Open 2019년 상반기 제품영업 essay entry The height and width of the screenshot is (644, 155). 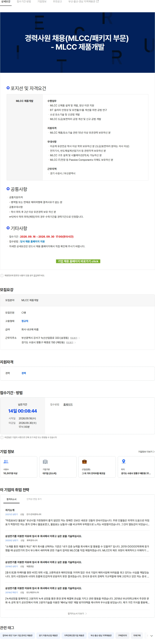(x=77, y=569)
